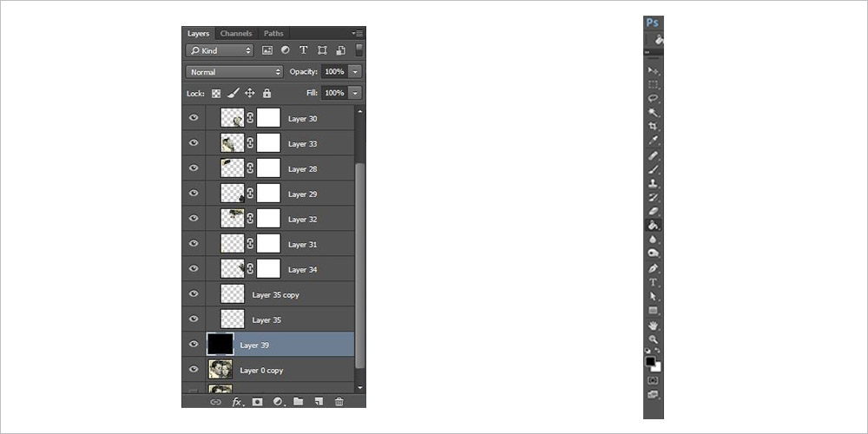Viewport: 868px width, 434px height.
Task: Select the Type tool in toolbar
Action: [654, 282]
